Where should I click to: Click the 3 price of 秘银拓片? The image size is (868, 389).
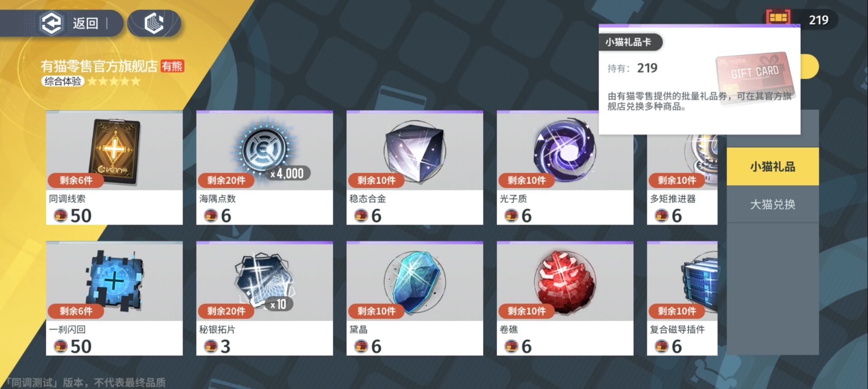[225, 347]
